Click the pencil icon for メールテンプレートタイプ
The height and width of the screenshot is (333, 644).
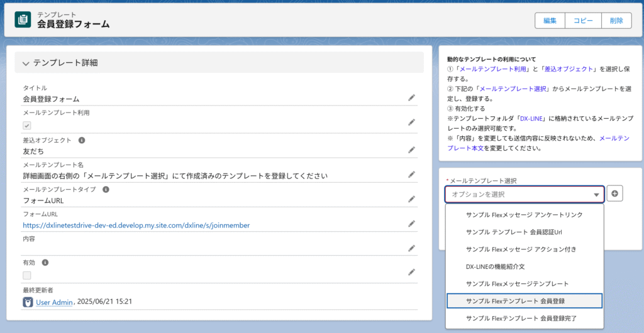tap(411, 199)
